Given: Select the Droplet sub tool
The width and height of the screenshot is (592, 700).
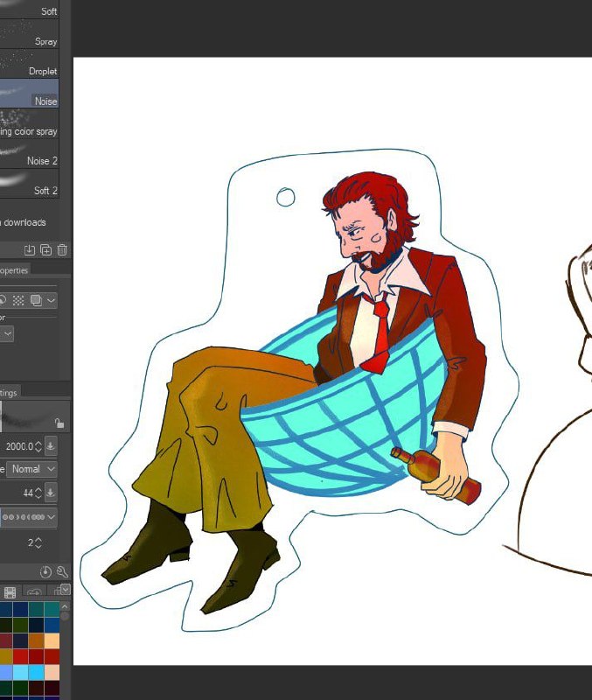Looking at the screenshot, I should [29, 64].
